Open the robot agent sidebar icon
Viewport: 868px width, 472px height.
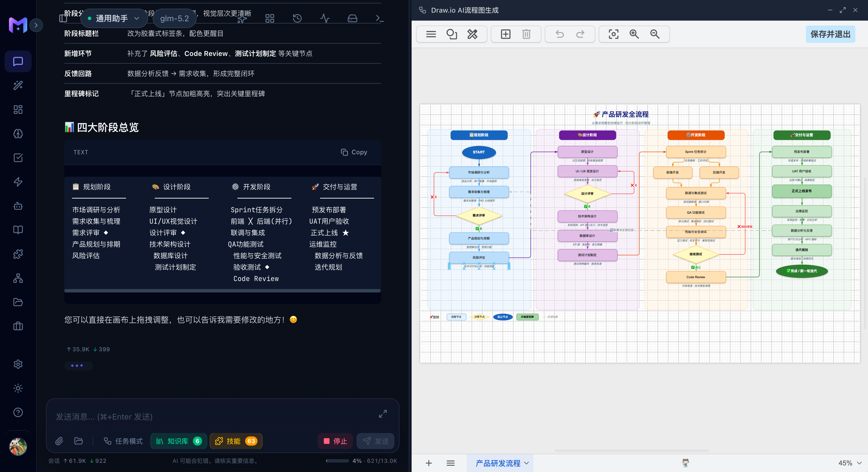tap(18, 206)
